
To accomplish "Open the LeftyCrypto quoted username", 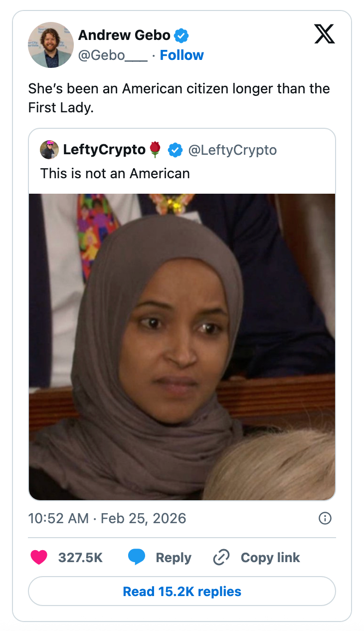I will (x=104, y=150).
